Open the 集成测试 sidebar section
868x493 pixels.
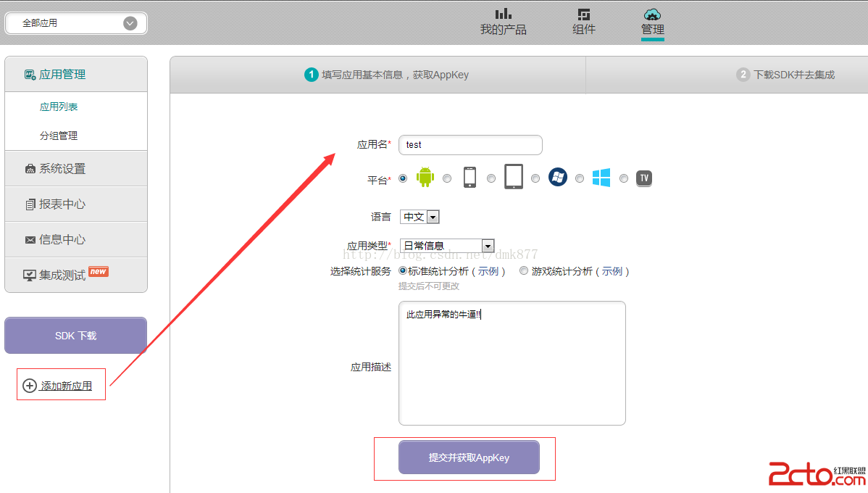(x=76, y=275)
